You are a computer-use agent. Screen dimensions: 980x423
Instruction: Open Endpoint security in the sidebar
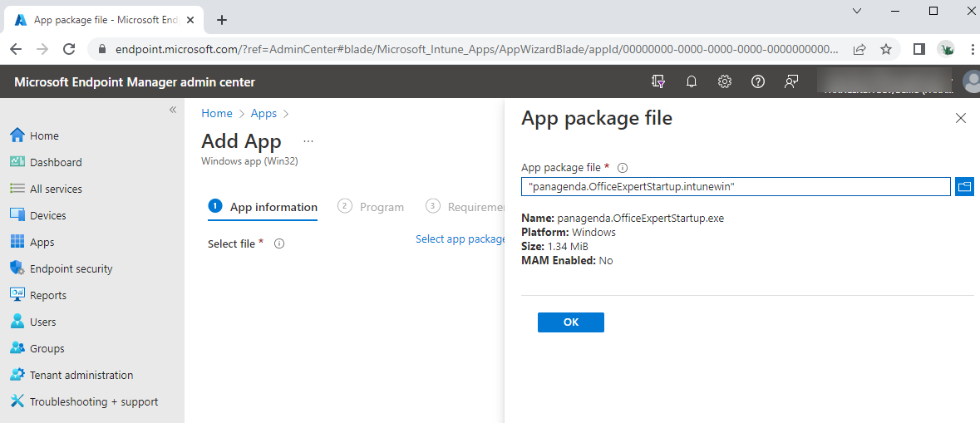(x=71, y=269)
